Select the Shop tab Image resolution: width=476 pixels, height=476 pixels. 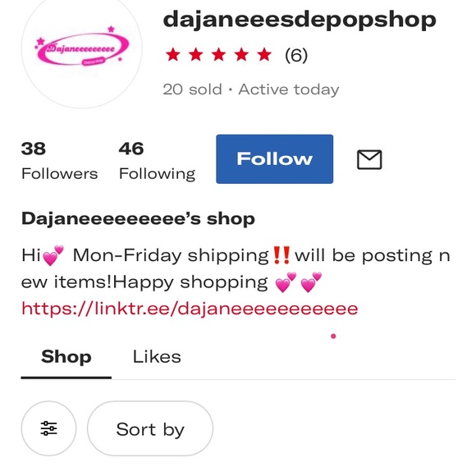66,357
